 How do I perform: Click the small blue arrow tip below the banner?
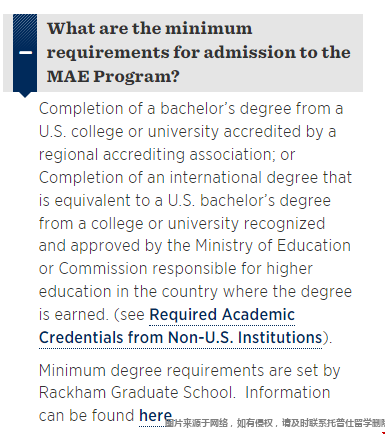pos(25,95)
